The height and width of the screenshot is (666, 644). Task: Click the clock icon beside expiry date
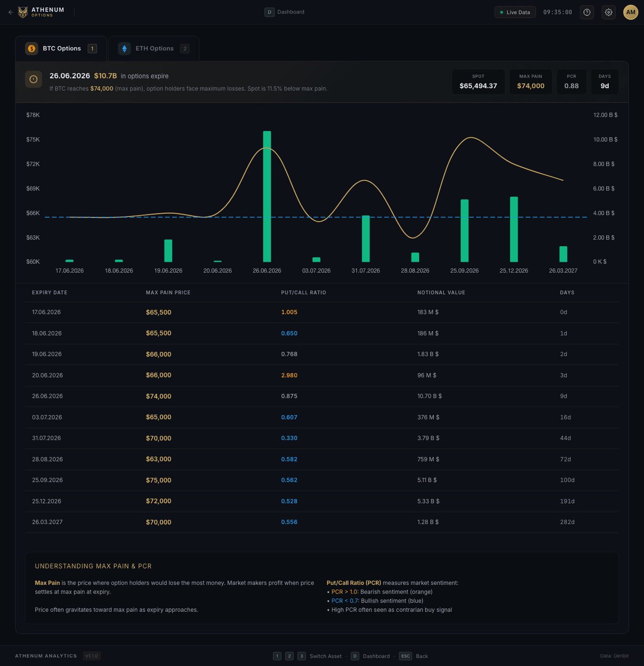tap(33, 79)
